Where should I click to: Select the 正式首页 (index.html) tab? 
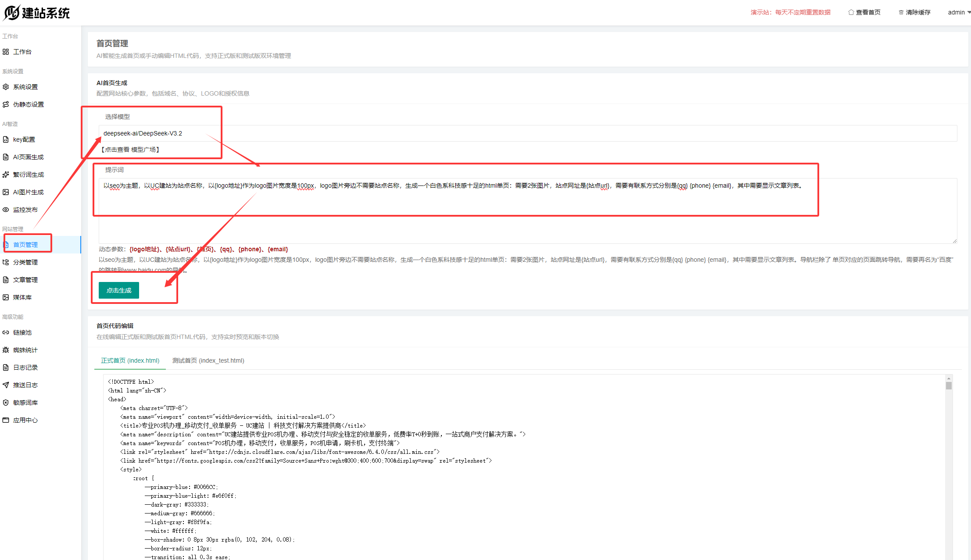click(130, 360)
